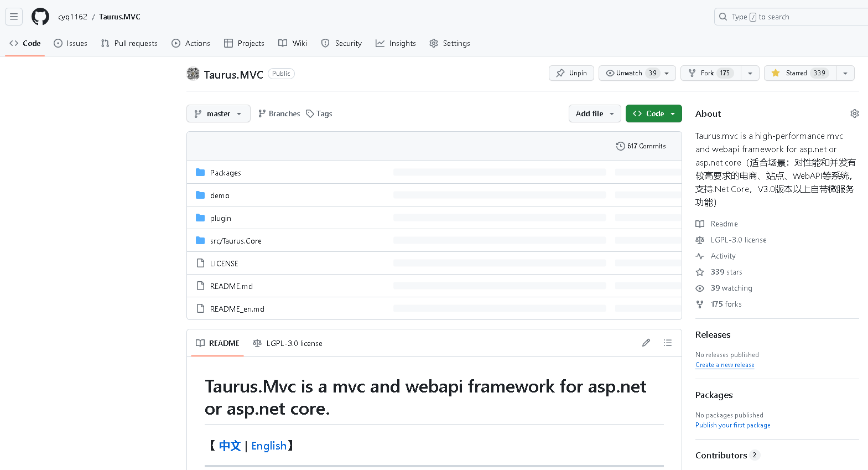
Task: Click the LICENSE file icon
Action: click(x=200, y=264)
